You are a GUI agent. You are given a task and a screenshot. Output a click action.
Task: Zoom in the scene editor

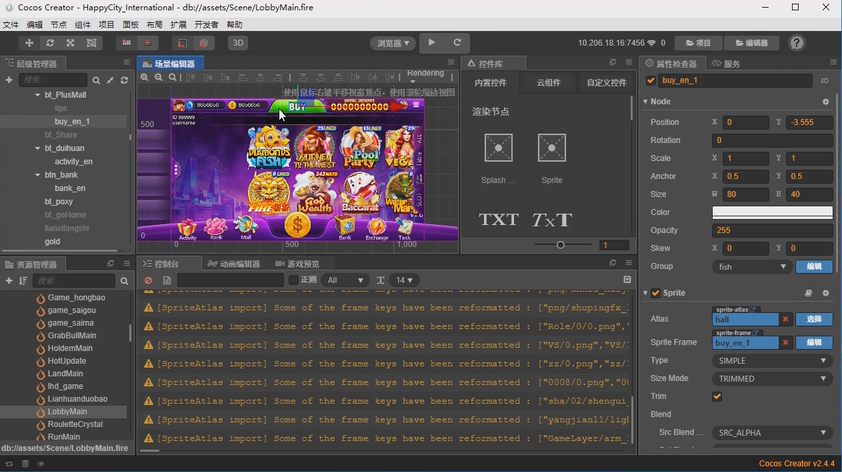[144, 77]
